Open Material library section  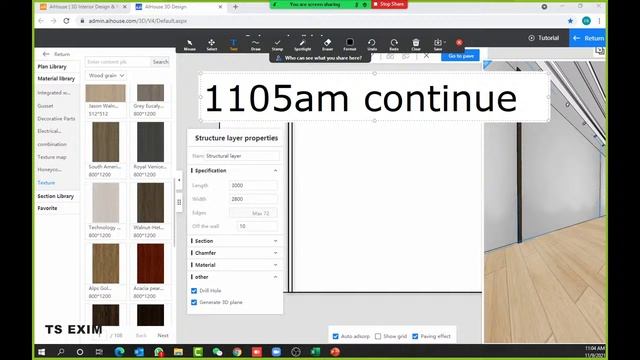pos(56,79)
